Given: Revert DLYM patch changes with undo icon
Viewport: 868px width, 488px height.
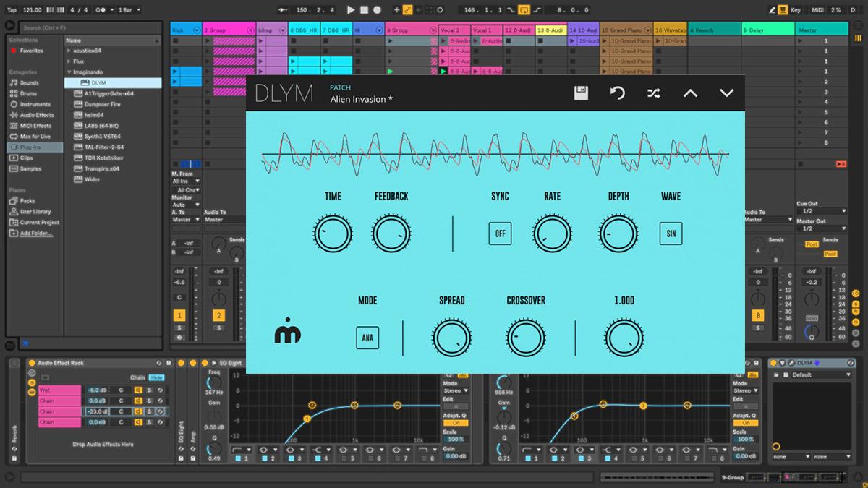Looking at the screenshot, I should (618, 93).
